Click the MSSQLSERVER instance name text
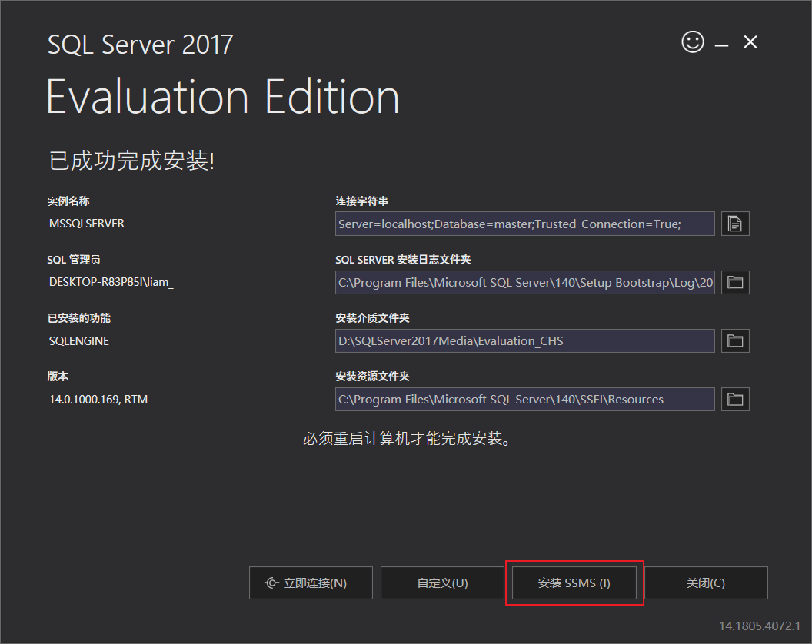812x644 pixels. (x=86, y=224)
